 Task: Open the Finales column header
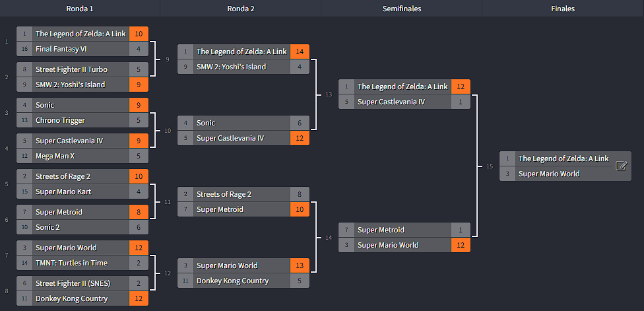click(x=563, y=9)
